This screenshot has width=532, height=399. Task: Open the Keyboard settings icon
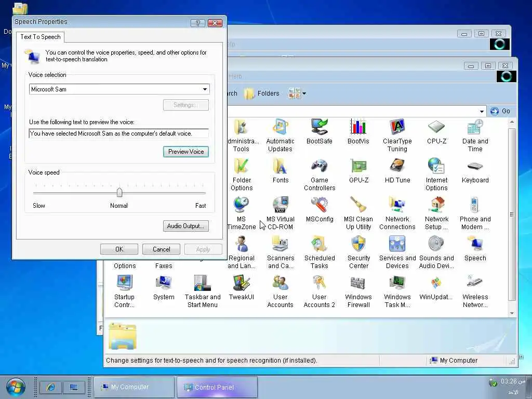pyautogui.click(x=475, y=170)
